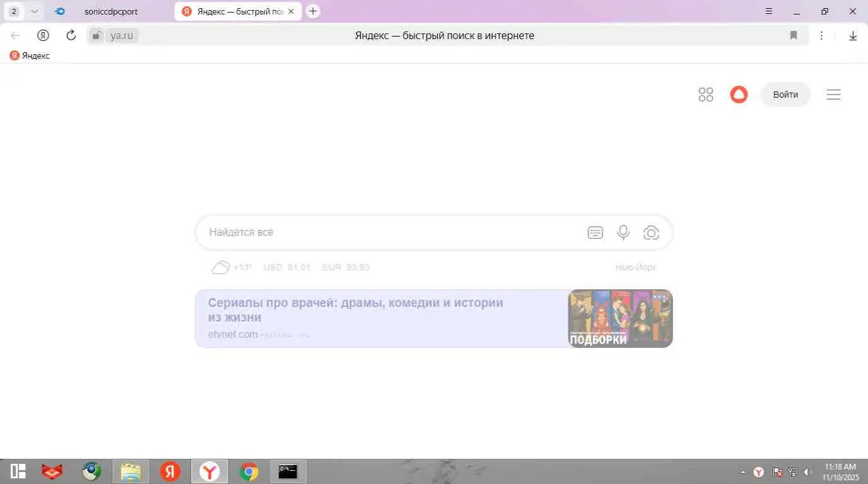Search by image with the camera icon
This screenshot has width=868, height=484.
651,233
